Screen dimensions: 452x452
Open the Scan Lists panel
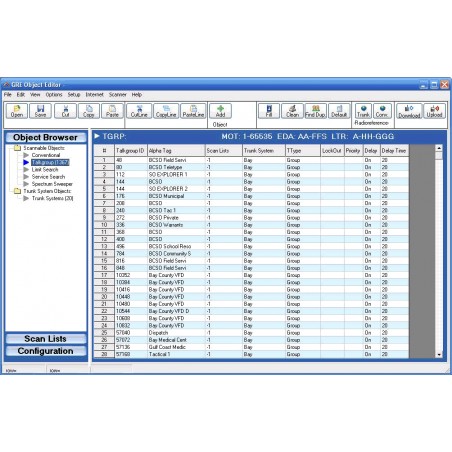(46, 339)
